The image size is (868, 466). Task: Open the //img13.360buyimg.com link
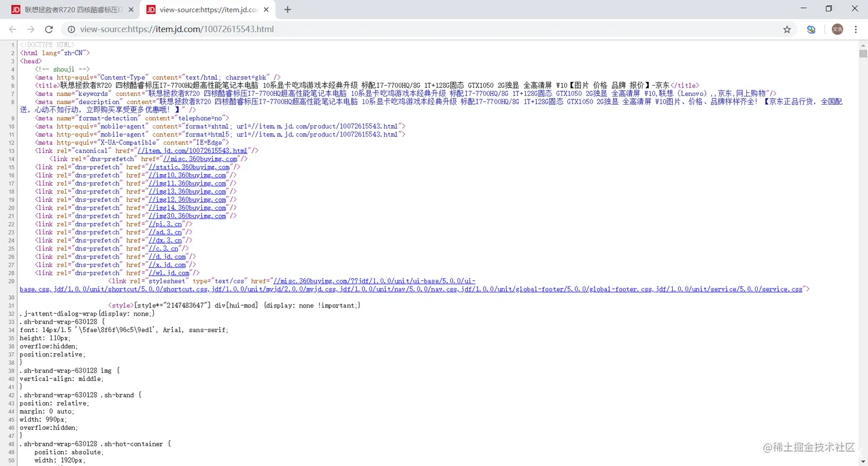[x=187, y=191]
